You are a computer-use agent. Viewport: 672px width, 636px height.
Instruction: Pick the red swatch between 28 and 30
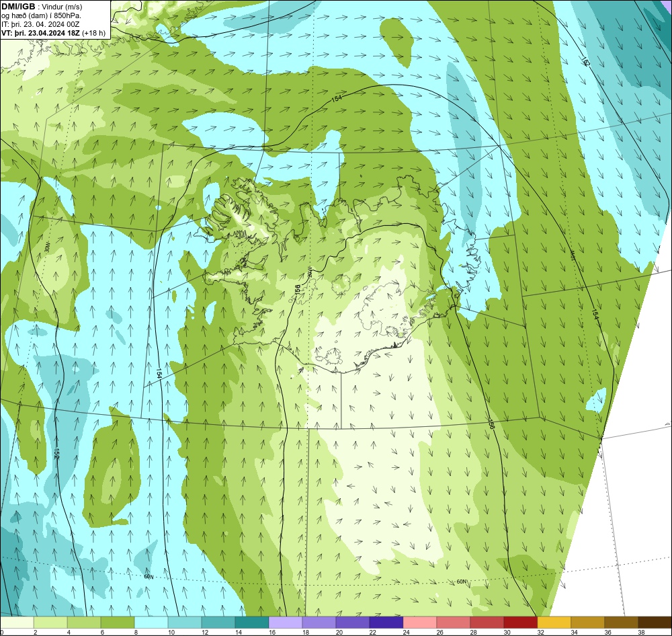(487, 623)
